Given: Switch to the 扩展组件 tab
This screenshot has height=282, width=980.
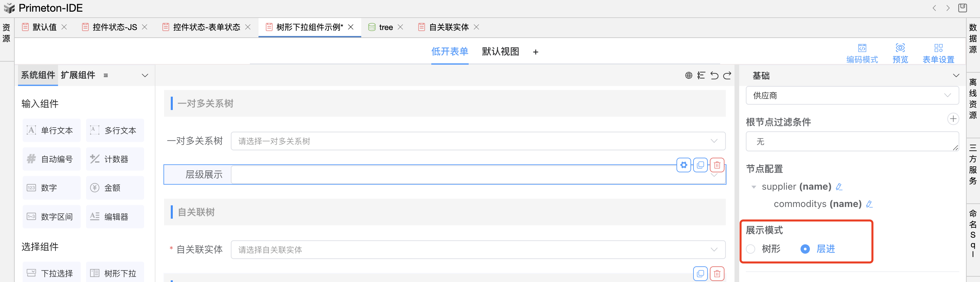Looking at the screenshot, I should click(78, 75).
